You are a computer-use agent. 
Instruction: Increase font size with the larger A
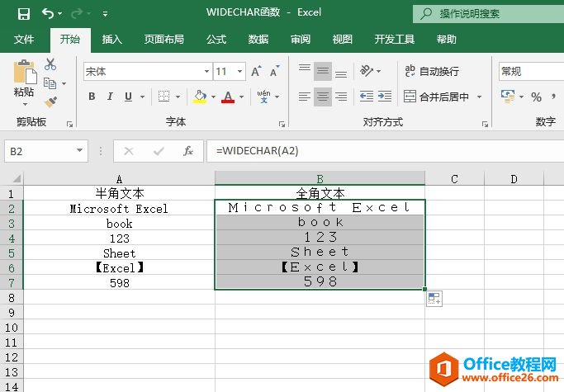point(256,71)
